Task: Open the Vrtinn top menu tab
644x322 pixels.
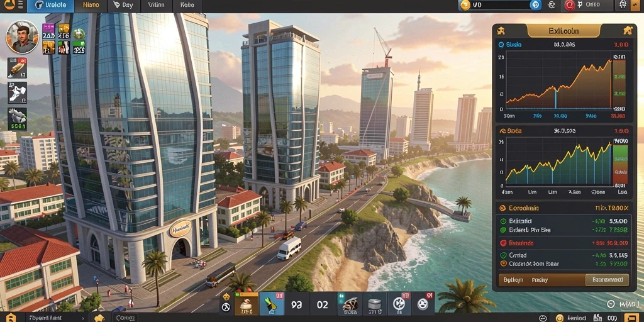Action: click(155, 5)
